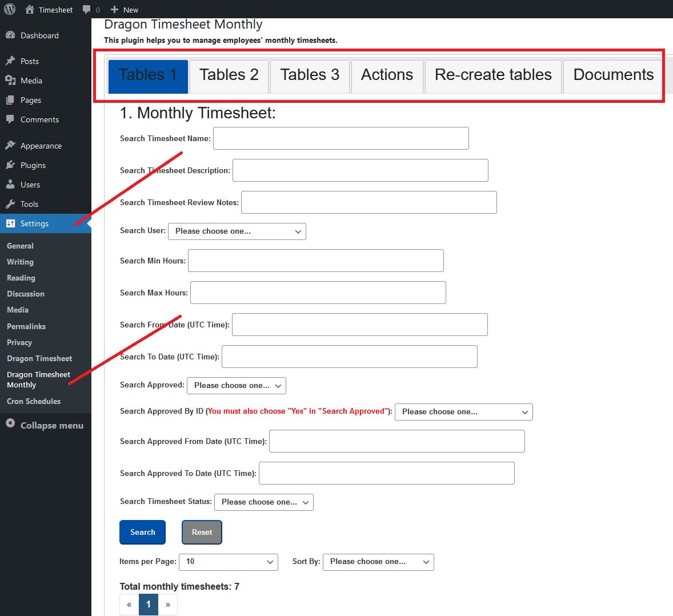The width and height of the screenshot is (673, 616).
Task: Open the Search User dropdown
Action: pos(237,231)
